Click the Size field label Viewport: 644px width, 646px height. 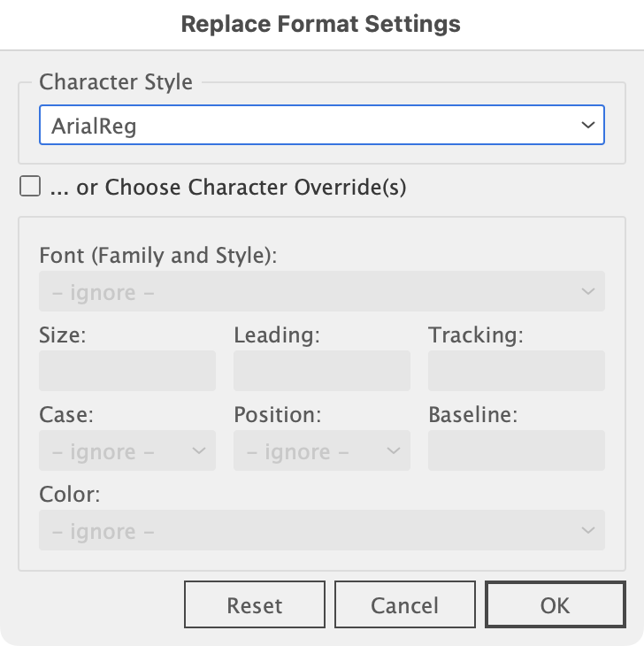click(x=62, y=335)
